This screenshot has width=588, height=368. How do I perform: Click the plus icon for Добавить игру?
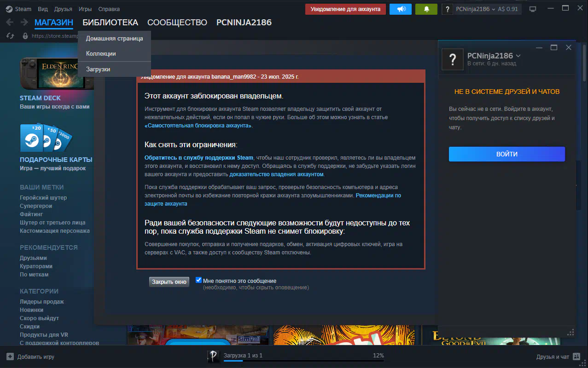coord(10,356)
